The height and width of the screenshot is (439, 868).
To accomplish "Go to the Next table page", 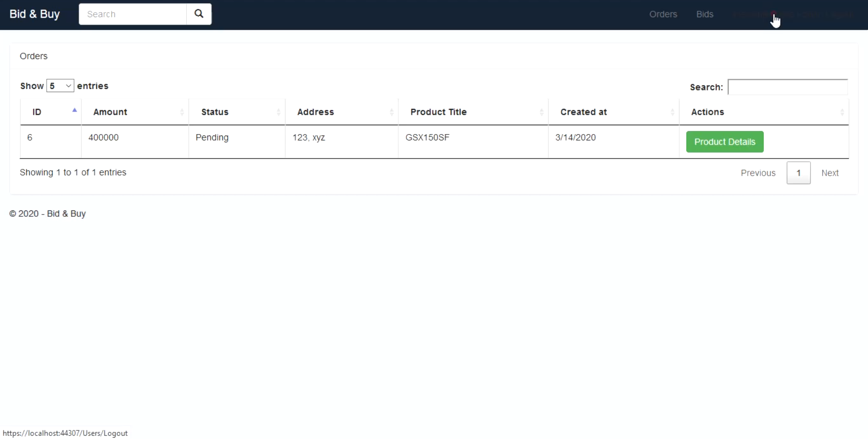I will click(x=830, y=173).
